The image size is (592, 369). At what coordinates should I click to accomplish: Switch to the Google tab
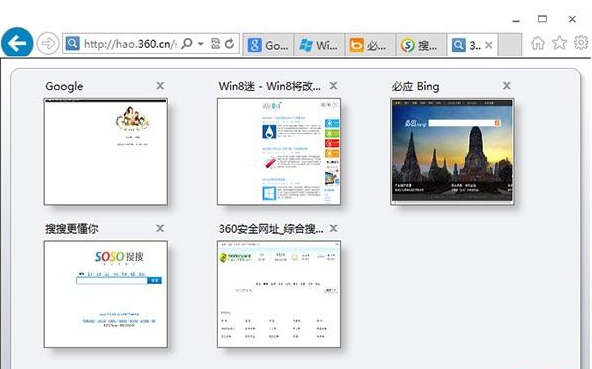268,45
